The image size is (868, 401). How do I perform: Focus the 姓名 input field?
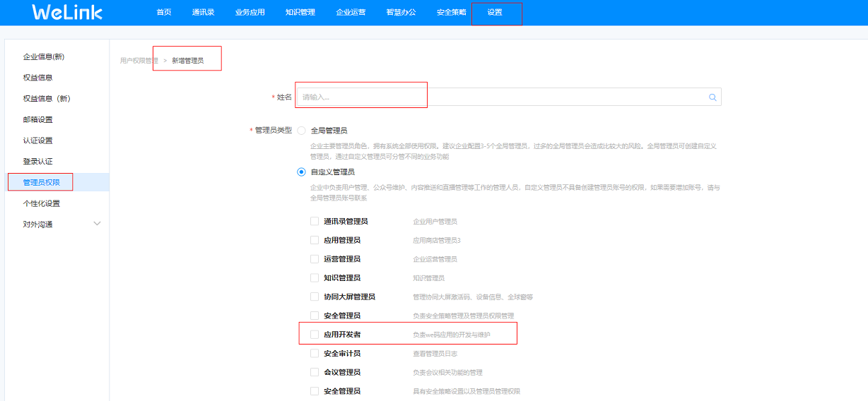pos(495,97)
